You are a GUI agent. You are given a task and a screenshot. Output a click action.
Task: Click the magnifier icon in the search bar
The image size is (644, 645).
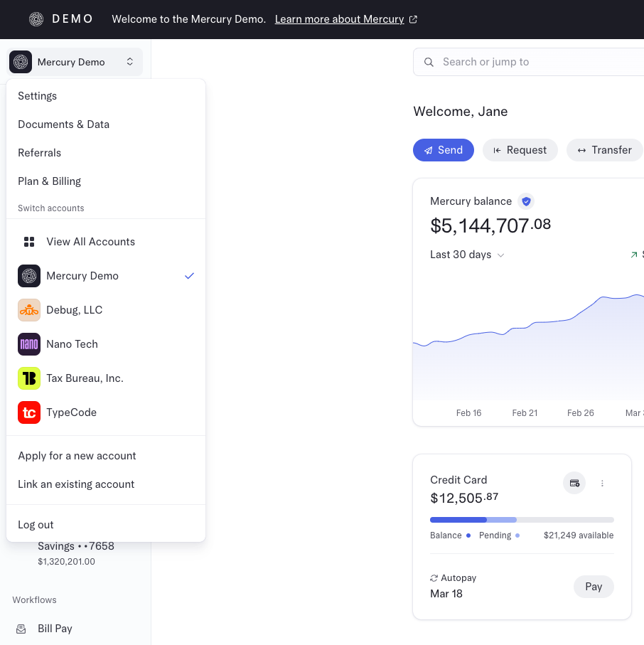click(429, 62)
